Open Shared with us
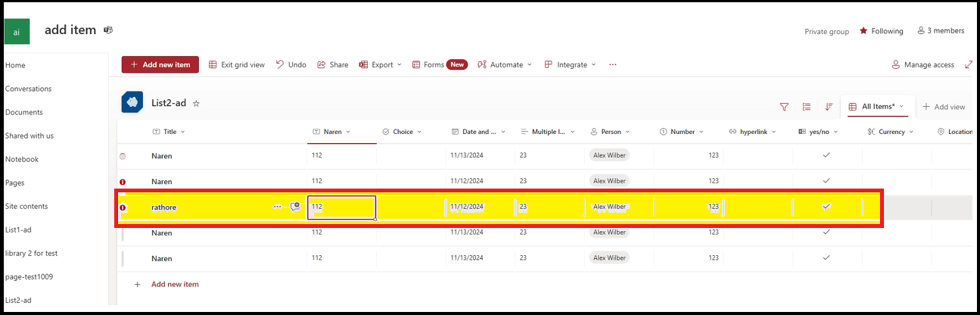The width and height of the screenshot is (980, 315). [x=30, y=136]
